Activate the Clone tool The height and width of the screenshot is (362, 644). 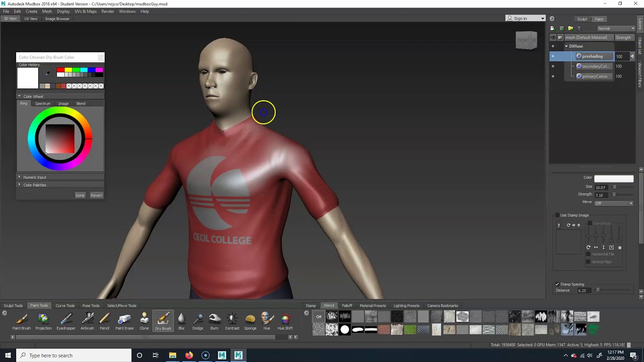click(x=144, y=322)
